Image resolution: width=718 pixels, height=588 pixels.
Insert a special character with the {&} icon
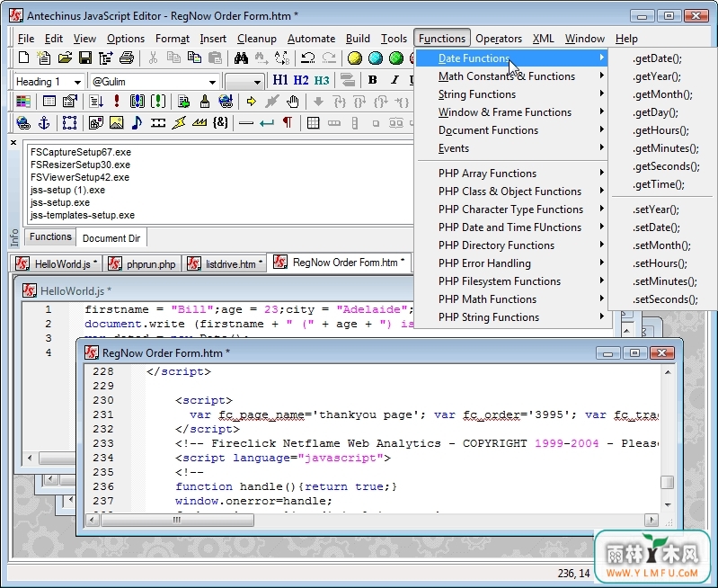click(220, 123)
